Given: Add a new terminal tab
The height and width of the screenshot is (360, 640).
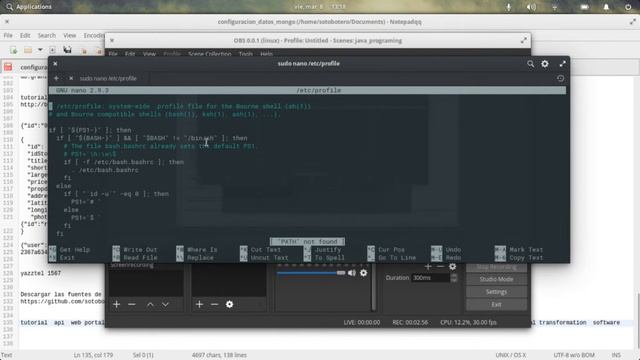Looking at the screenshot, I should click(56, 78).
